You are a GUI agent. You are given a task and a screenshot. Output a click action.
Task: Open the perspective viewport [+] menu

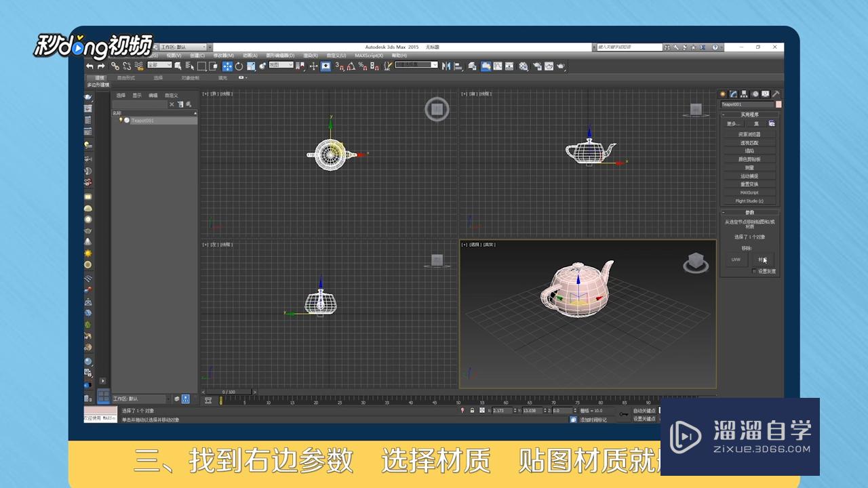[x=465, y=245]
